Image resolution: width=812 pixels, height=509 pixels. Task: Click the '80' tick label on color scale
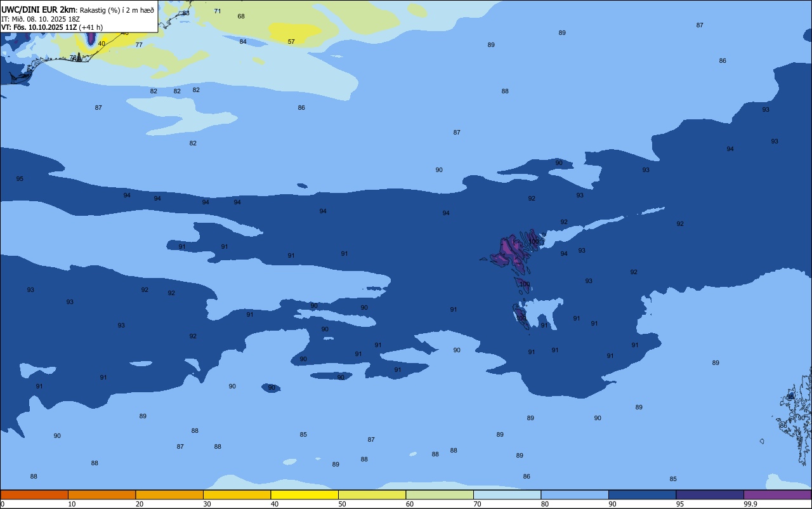click(x=545, y=504)
